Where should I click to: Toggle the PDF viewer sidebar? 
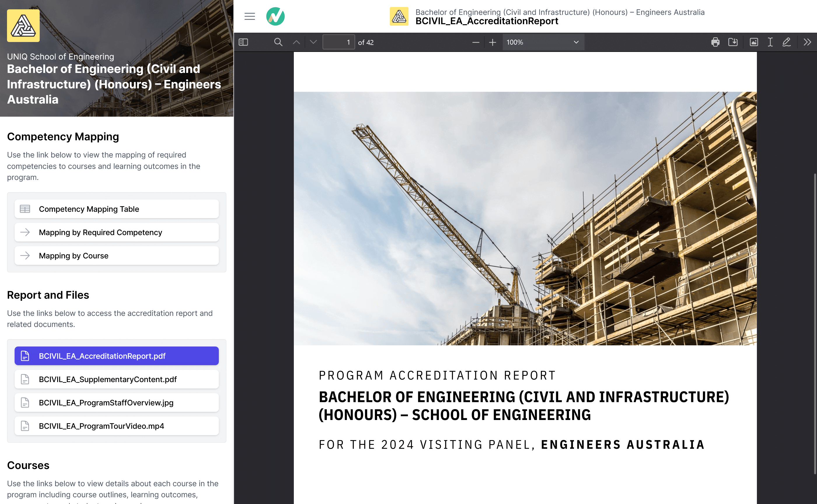[x=243, y=42]
